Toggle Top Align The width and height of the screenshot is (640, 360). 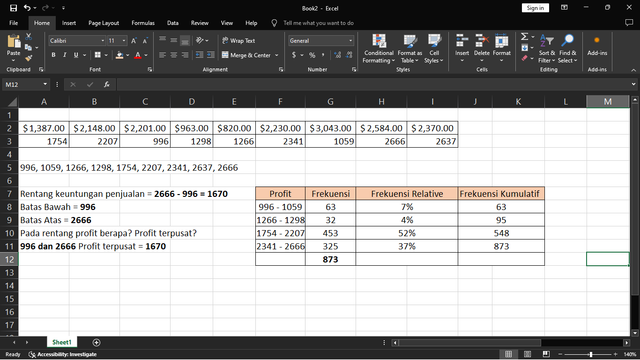(162, 40)
